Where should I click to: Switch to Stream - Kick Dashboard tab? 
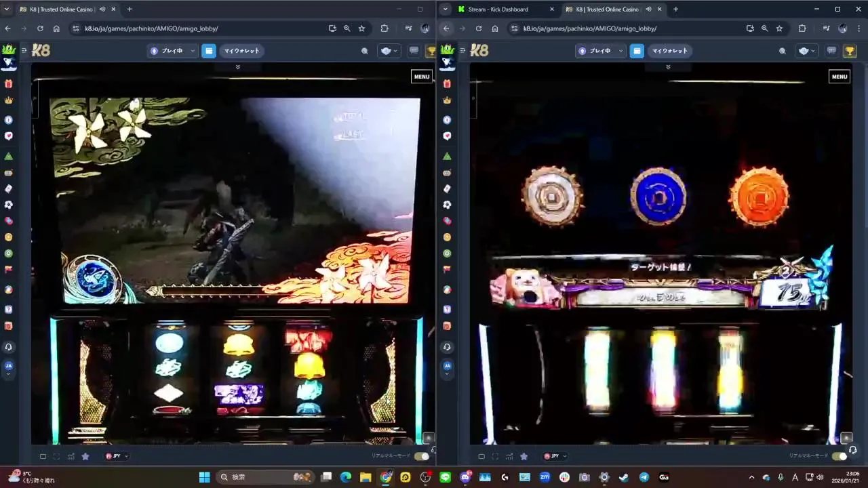coord(505,9)
